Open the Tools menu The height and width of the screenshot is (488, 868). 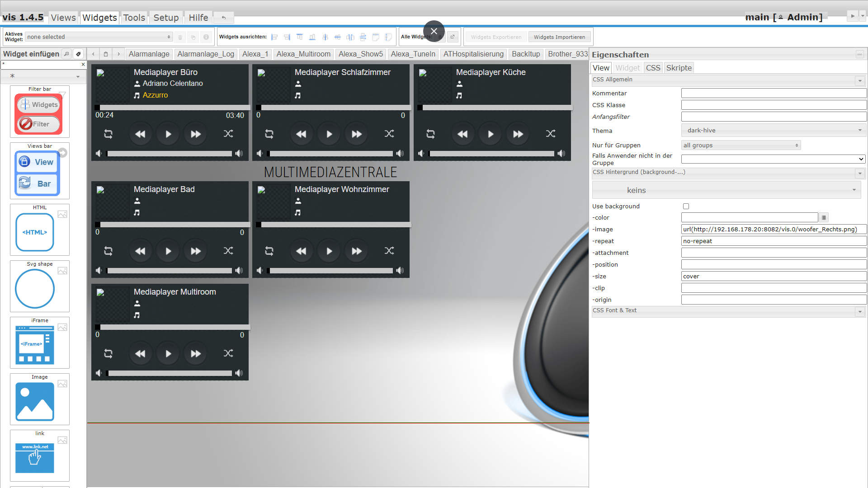pos(134,18)
